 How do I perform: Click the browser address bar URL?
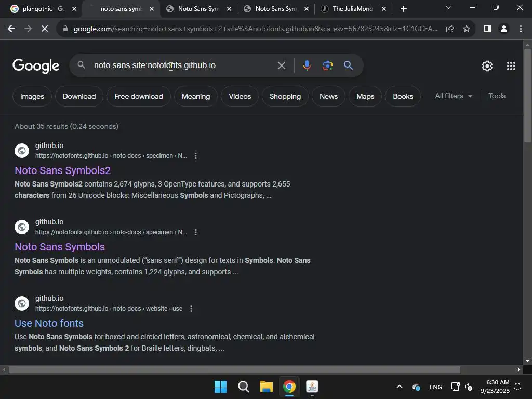[255, 29]
